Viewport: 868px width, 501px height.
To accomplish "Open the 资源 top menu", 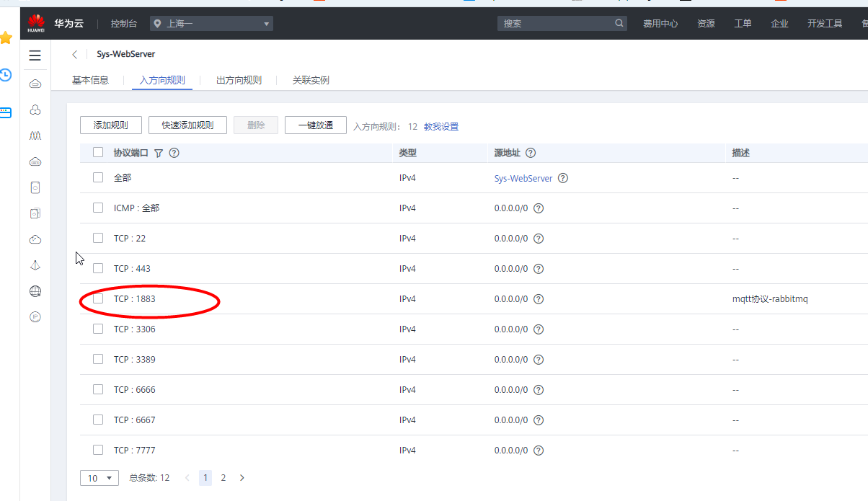I will [x=706, y=24].
